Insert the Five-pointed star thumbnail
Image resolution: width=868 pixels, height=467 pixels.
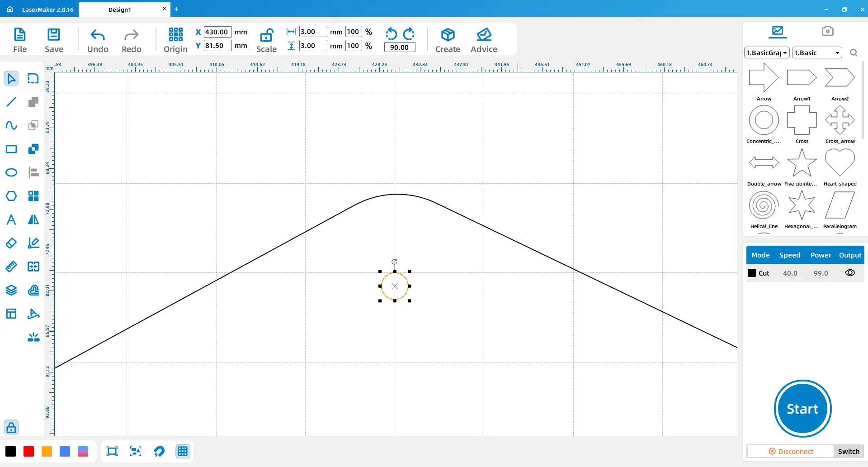pyautogui.click(x=802, y=162)
